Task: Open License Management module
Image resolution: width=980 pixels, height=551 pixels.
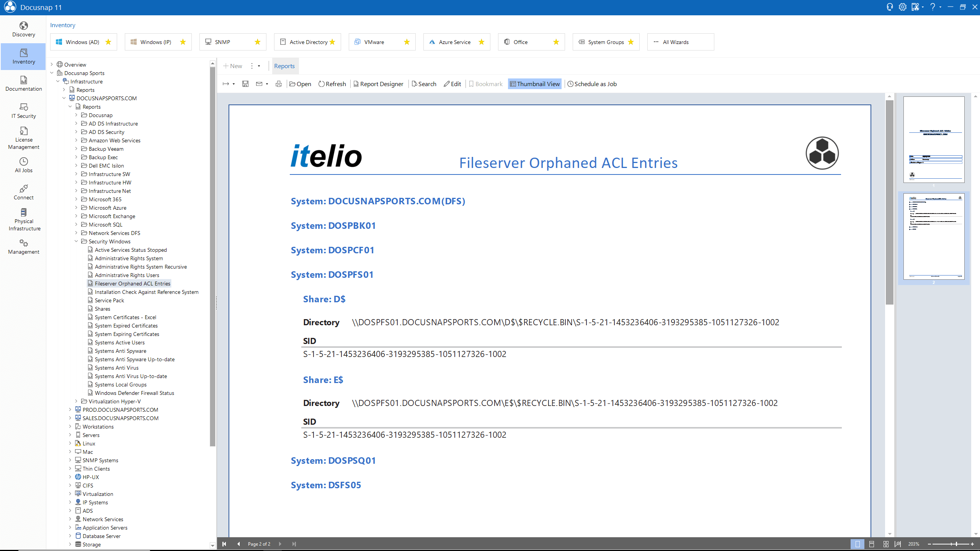Action: tap(24, 138)
